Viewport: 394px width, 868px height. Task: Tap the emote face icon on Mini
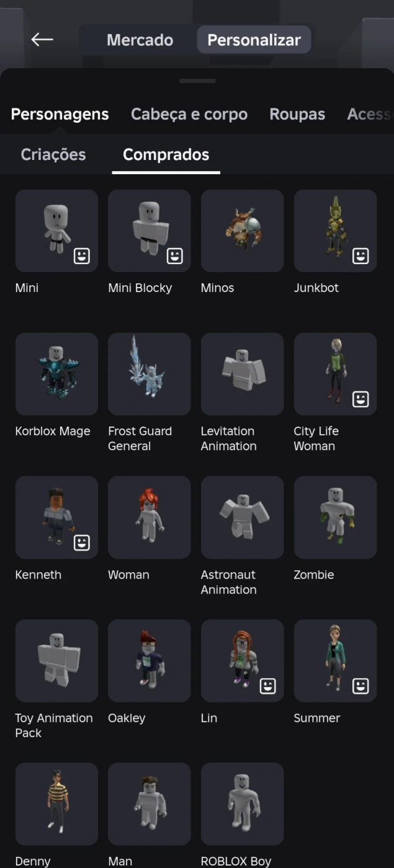tap(82, 256)
